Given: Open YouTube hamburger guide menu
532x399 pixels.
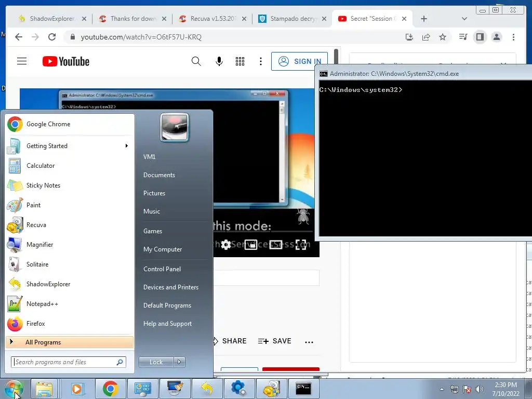Looking at the screenshot, I should click(x=22, y=61).
